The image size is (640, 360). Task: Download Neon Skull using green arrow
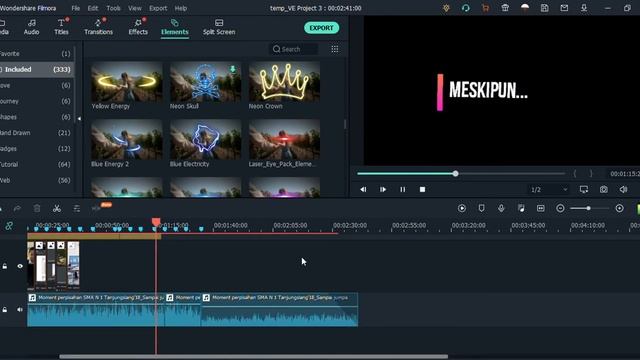click(233, 69)
